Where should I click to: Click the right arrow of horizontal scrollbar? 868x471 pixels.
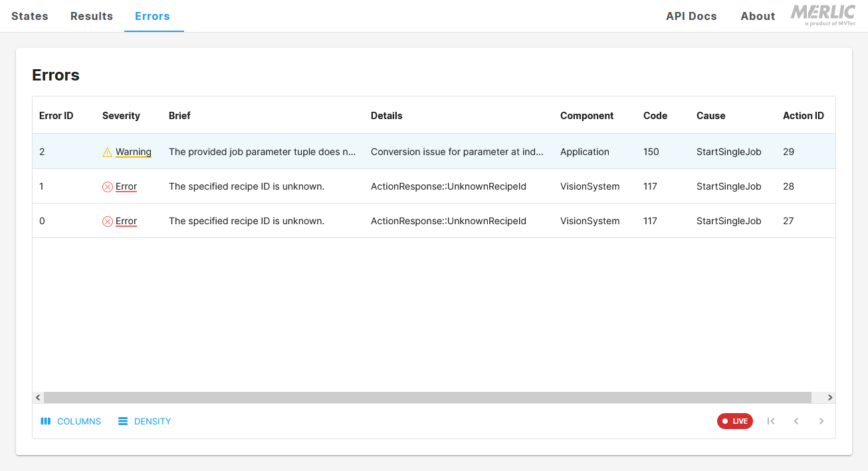click(829, 397)
